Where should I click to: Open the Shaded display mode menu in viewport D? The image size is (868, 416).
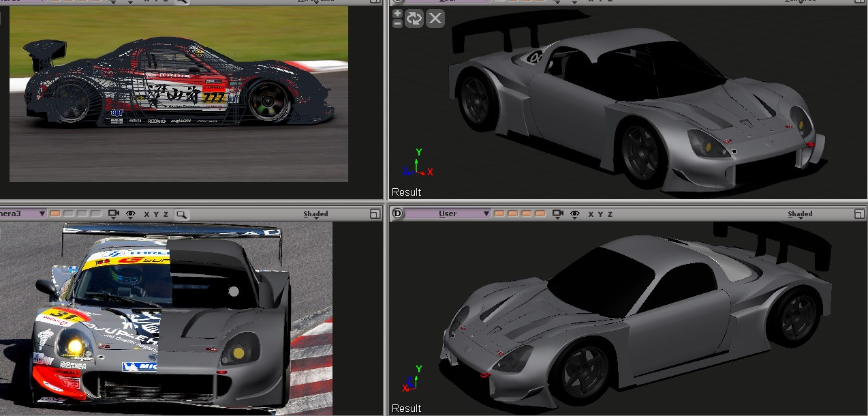(x=800, y=214)
